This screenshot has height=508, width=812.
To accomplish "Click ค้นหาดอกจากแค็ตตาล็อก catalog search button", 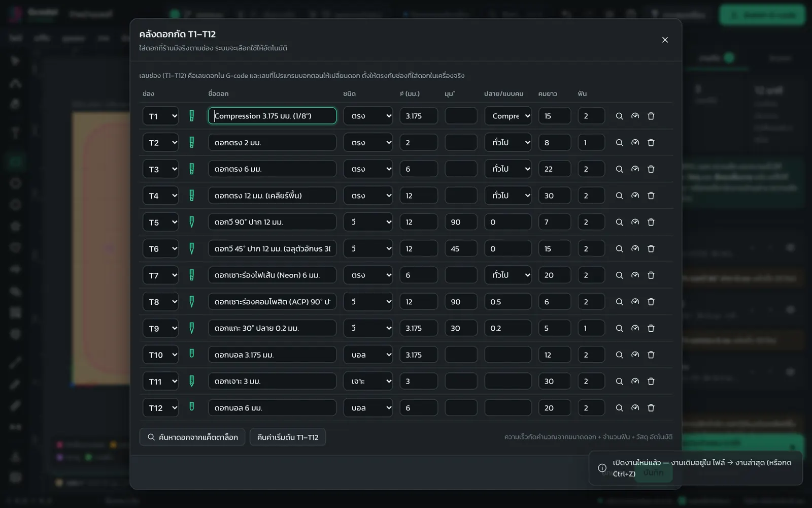I will [x=192, y=437].
